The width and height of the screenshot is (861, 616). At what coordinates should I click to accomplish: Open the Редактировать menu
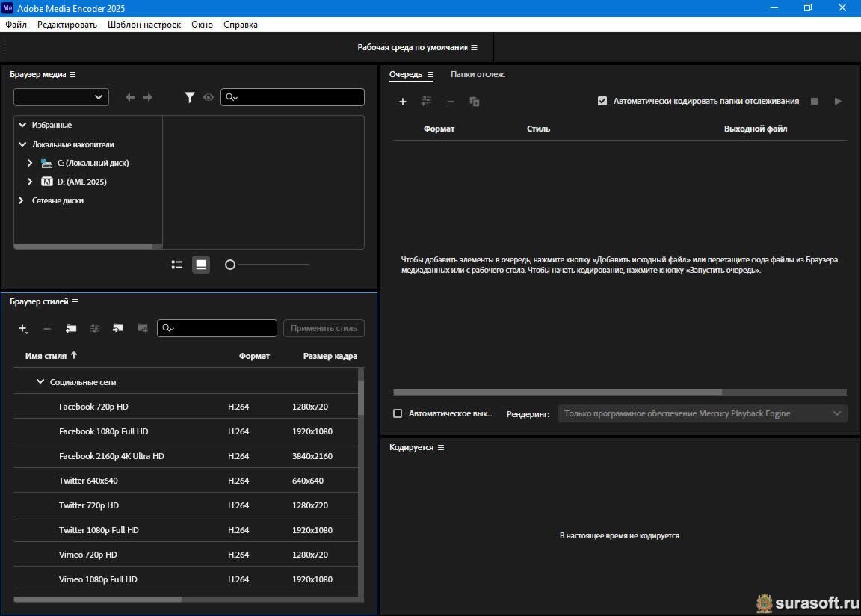pyautogui.click(x=67, y=25)
